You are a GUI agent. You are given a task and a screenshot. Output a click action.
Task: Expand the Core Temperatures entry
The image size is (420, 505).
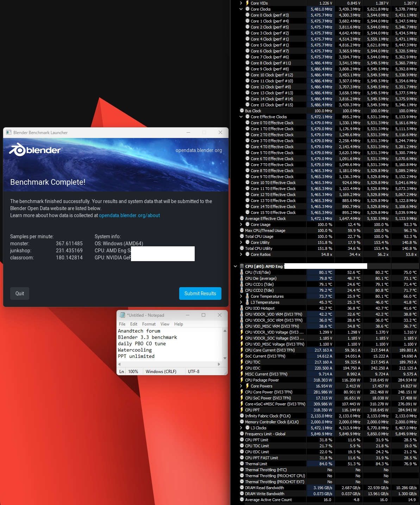click(241, 296)
